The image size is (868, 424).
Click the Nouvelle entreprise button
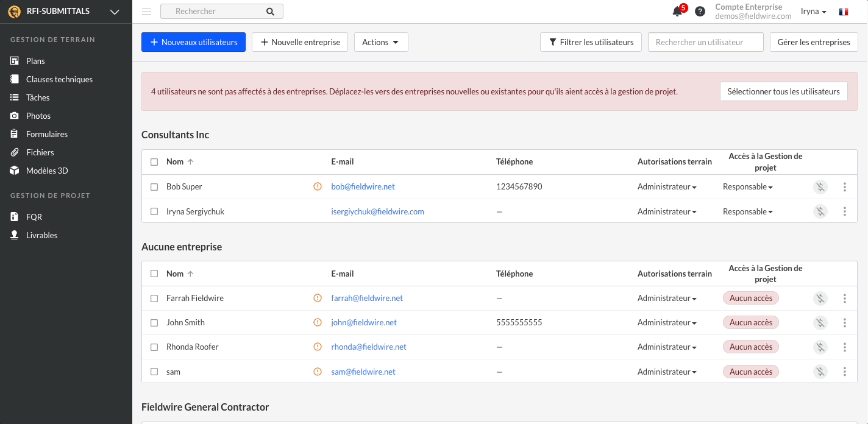click(x=300, y=42)
